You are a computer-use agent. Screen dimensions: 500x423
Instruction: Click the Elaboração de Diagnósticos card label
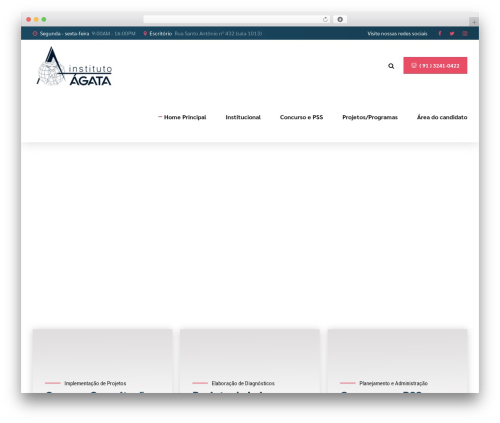click(x=243, y=383)
